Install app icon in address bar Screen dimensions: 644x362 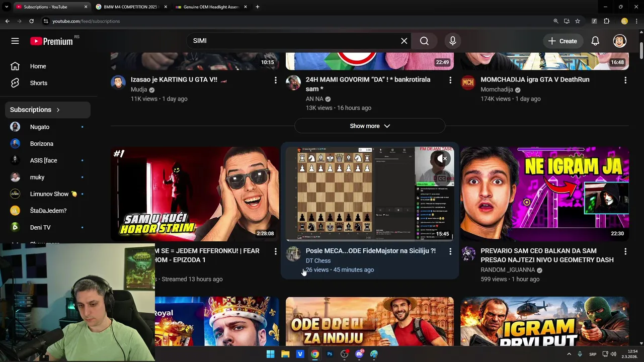pyautogui.click(x=567, y=21)
